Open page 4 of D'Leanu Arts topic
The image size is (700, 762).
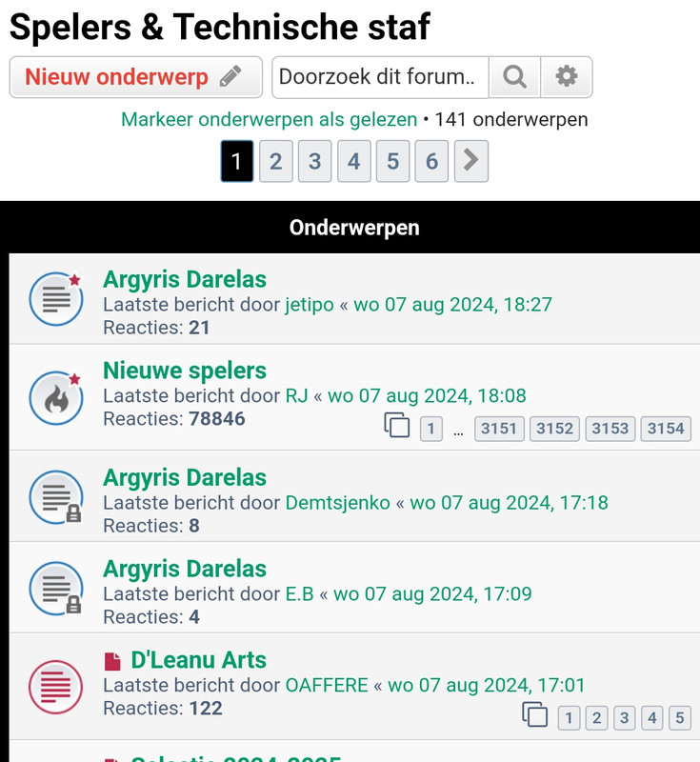click(652, 718)
